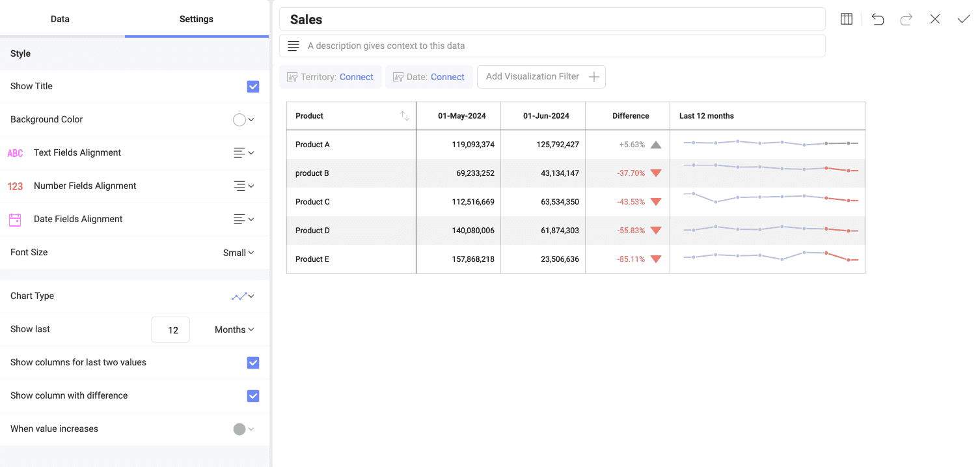The height and width of the screenshot is (467, 980).
Task: Click Date Connect link
Action: (x=448, y=77)
